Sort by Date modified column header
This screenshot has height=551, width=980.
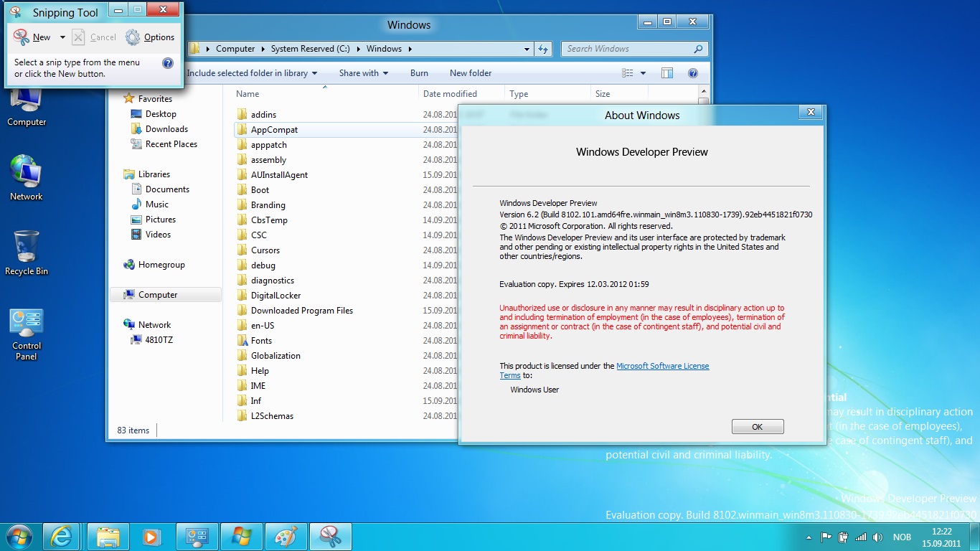pyautogui.click(x=450, y=94)
